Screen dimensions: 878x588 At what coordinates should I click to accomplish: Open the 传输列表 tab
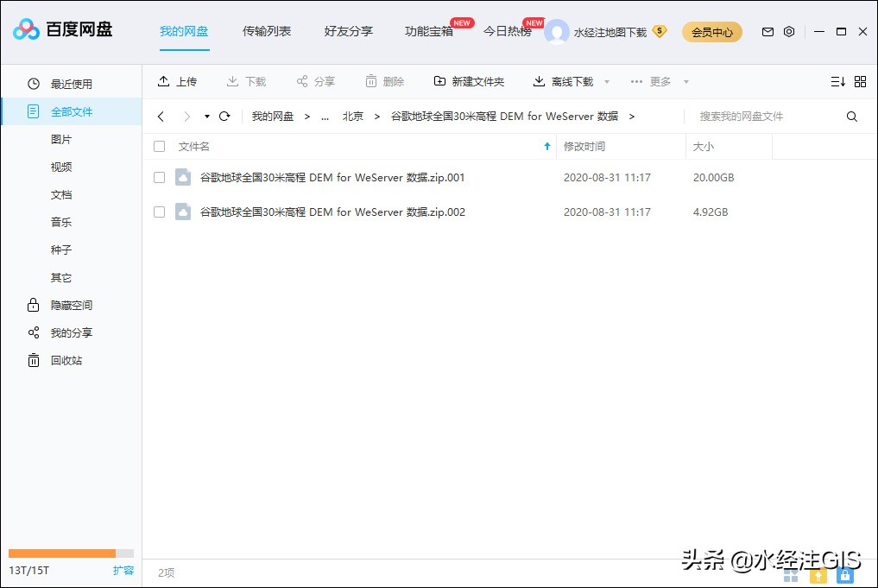pyautogui.click(x=267, y=31)
